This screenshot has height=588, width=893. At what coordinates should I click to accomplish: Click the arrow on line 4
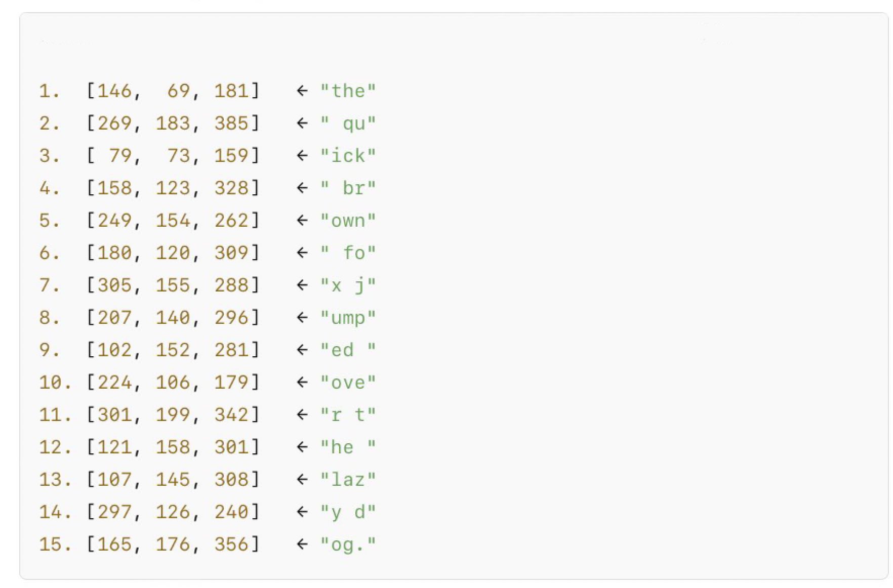click(302, 188)
